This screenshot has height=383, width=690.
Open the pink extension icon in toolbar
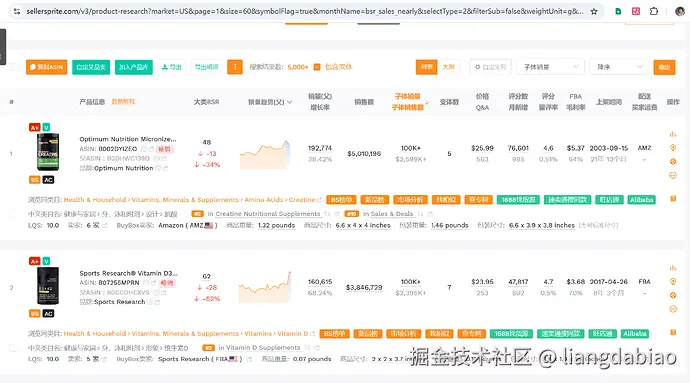636,11
